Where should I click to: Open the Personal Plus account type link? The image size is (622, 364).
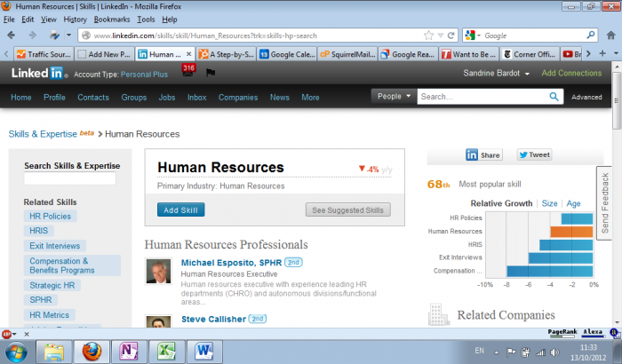tap(144, 75)
